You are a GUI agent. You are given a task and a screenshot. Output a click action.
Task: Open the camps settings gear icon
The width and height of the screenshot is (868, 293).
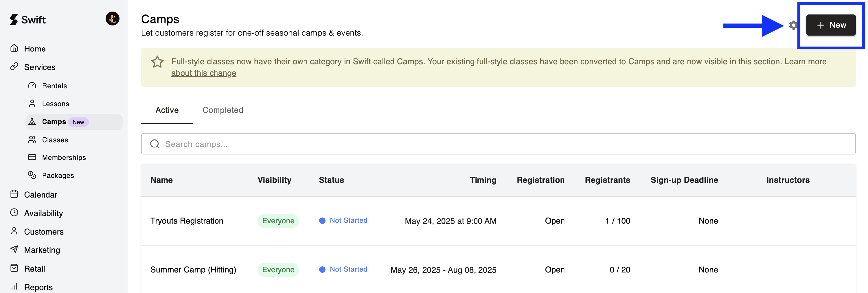tap(793, 25)
